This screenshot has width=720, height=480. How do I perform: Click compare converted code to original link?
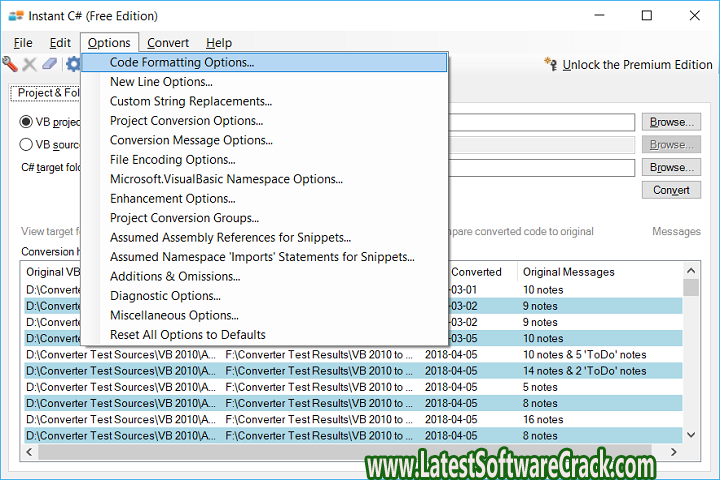point(522,232)
